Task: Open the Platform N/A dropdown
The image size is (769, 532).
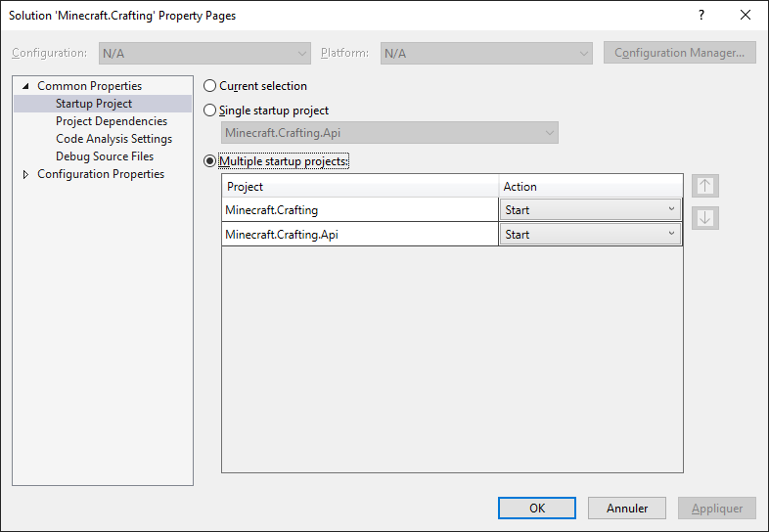Action: [486, 53]
